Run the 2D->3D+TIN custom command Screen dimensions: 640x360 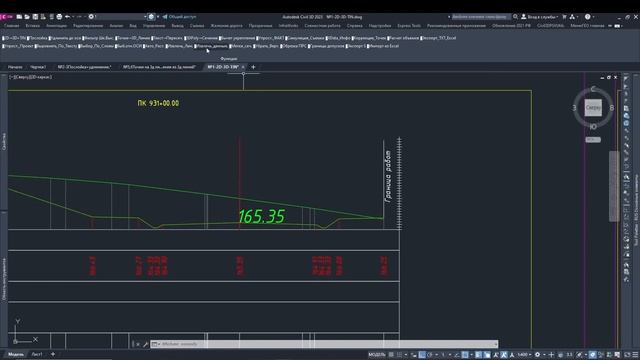14,38
